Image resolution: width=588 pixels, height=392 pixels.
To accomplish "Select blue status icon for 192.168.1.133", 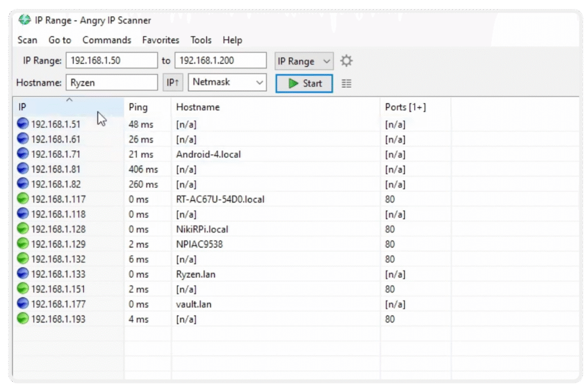I will (x=23, y=274).
